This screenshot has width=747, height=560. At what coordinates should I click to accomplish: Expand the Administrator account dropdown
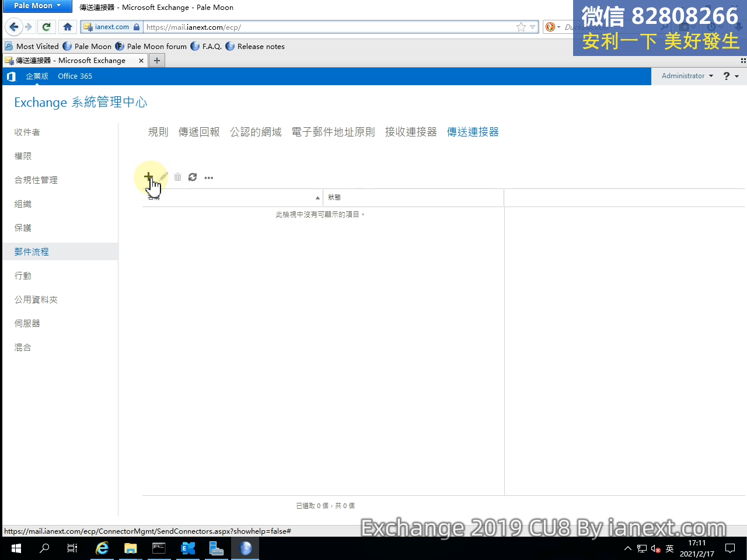point(687,76)
